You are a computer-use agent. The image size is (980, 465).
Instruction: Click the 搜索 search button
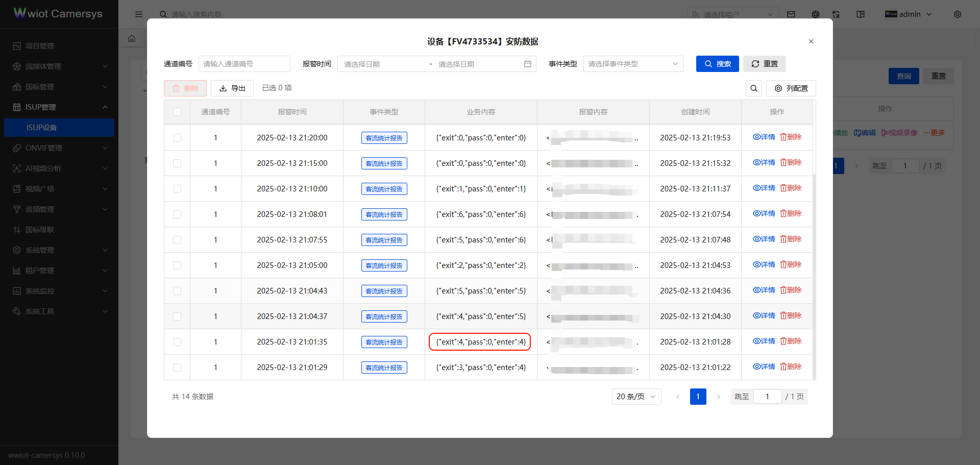[717, 64]
